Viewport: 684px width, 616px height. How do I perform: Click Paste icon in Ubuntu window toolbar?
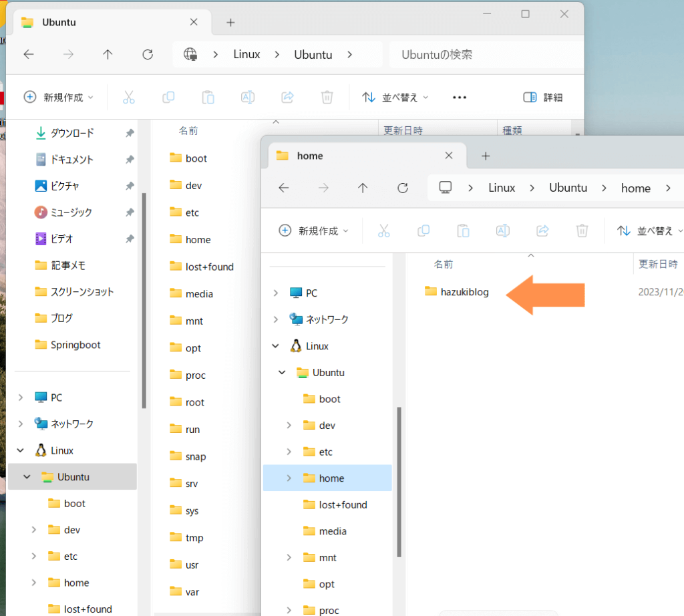(208, 98)
